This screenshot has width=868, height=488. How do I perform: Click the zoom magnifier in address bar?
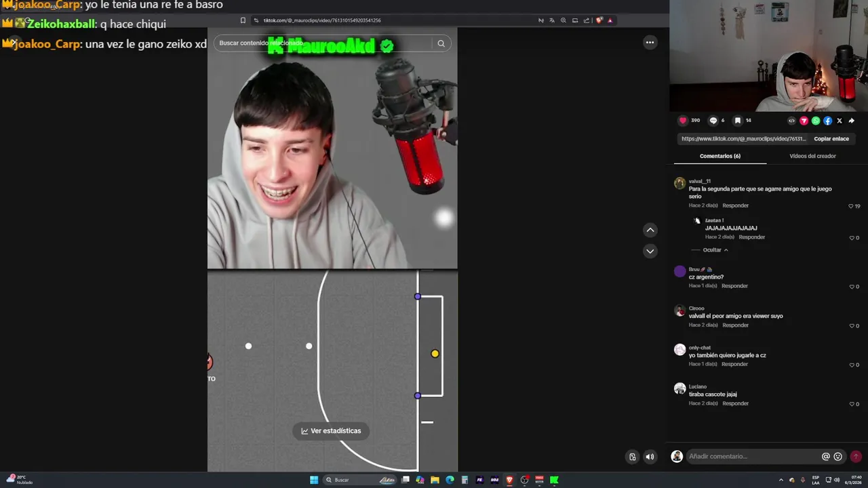[564, 20]
